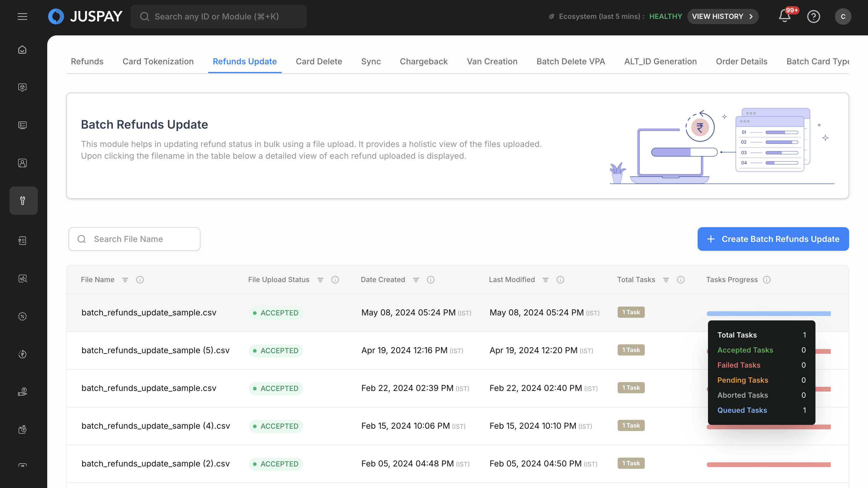Click the Search File Name field
This screenshot has height=488, width=868.
click(134, 239)
